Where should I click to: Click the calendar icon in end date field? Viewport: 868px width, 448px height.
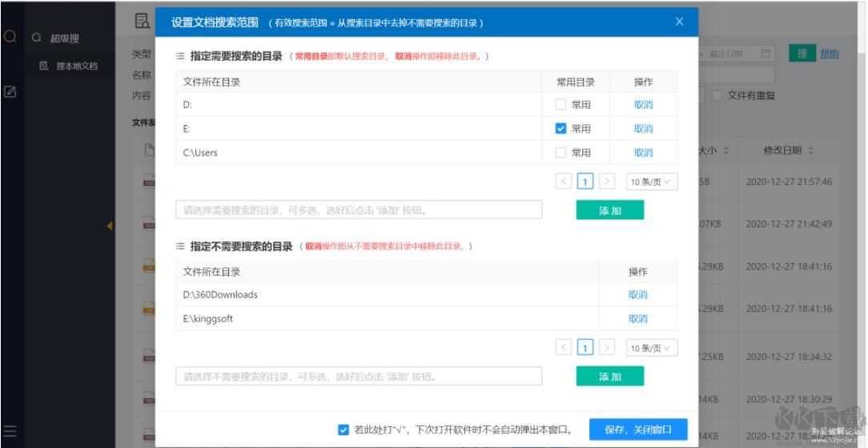[x=766, y=54]
